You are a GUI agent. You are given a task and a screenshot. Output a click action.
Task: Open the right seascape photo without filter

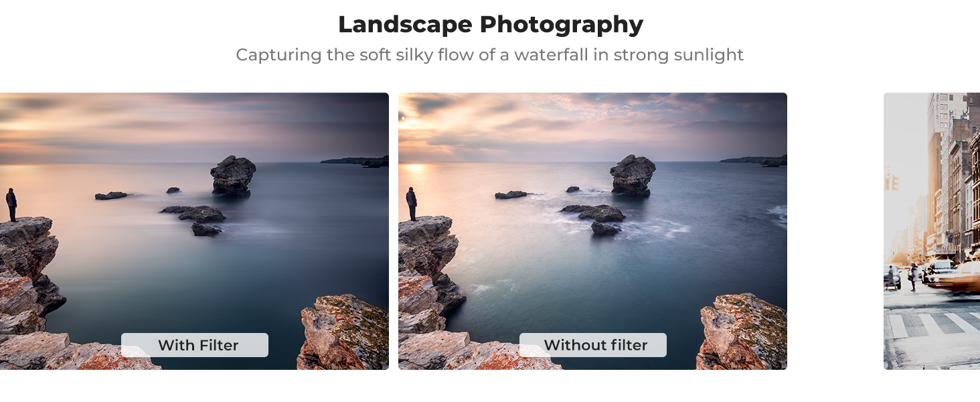point(592,231)
